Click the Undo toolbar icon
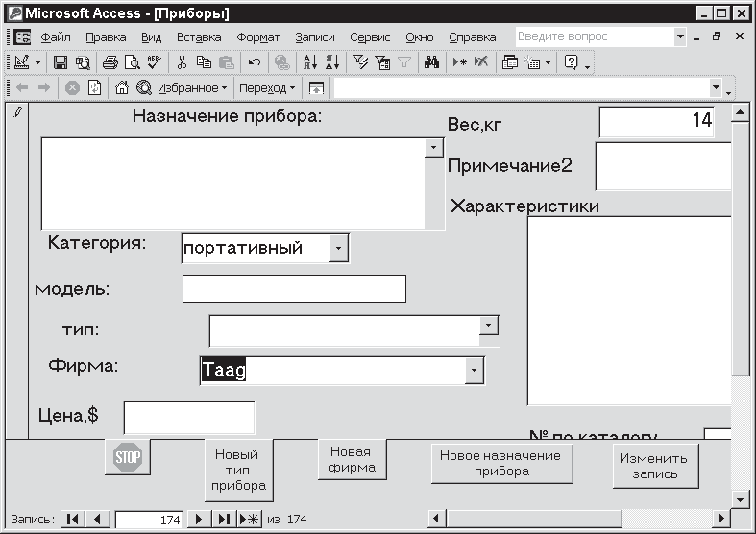 [254, 62]
